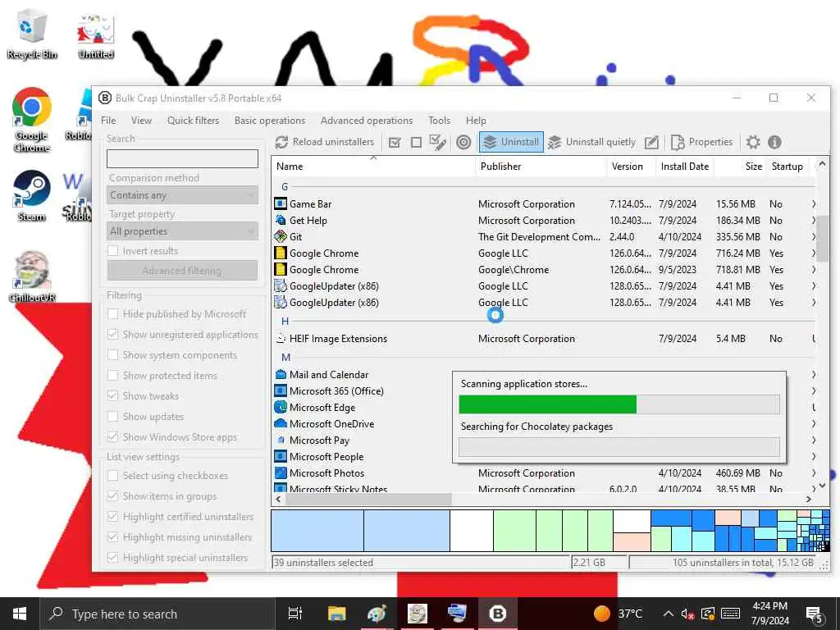Open the Recycle Bin desktop icon
840x630 pixels.
tap(32, 33)
